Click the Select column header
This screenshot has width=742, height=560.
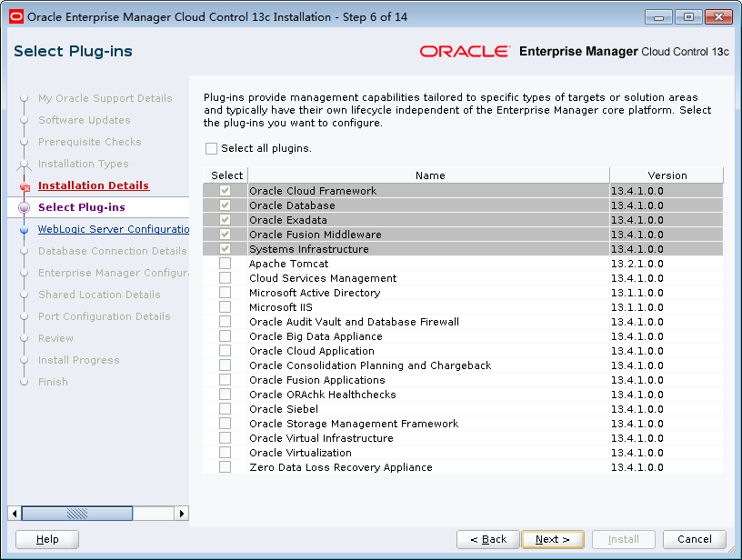pos(226,175)
